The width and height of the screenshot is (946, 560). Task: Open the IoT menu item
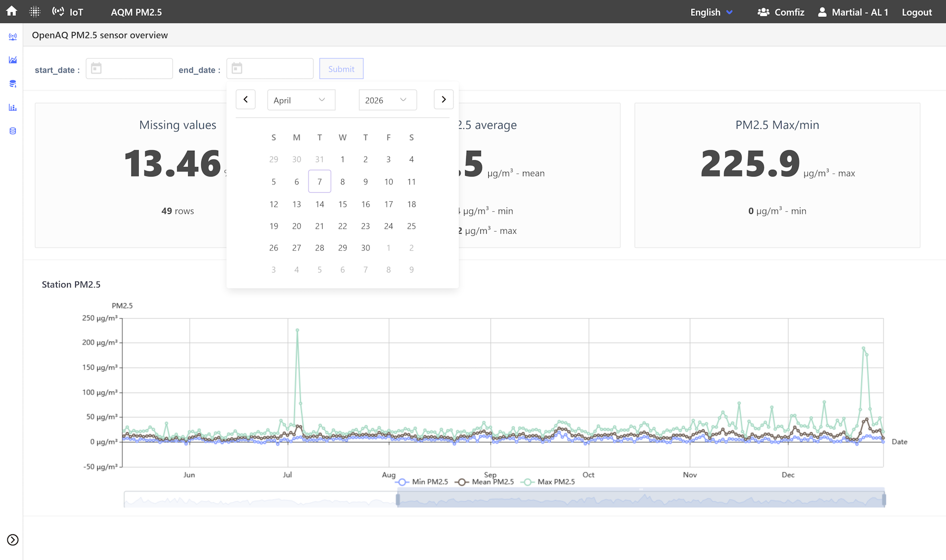pos(68,12)
